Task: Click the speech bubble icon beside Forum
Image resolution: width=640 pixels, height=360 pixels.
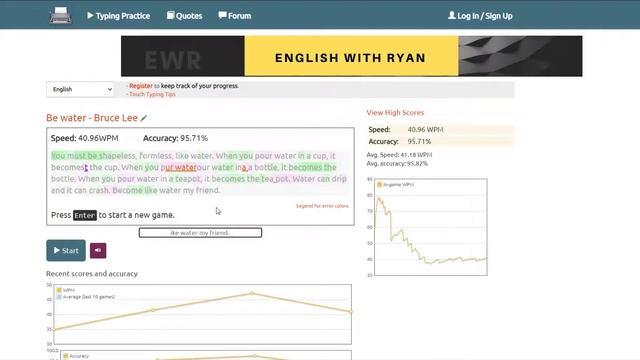Action: point(222,16)
